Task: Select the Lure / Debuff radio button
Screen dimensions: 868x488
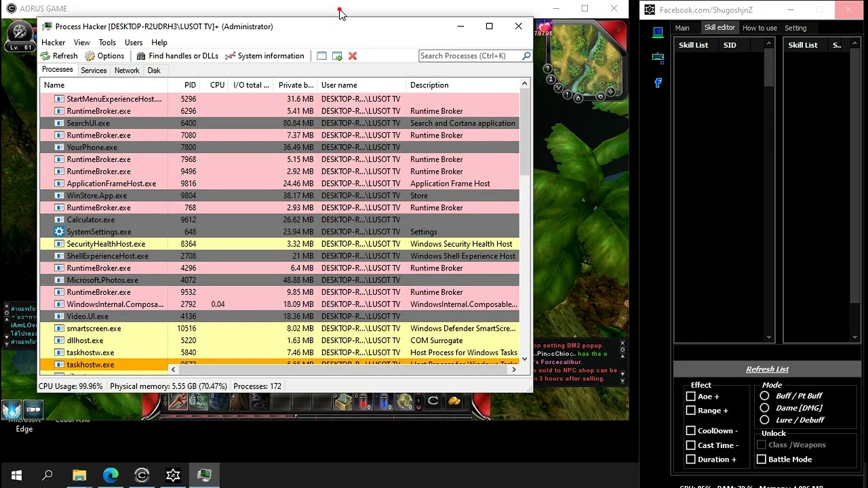Action: click(x=764, y=420)
